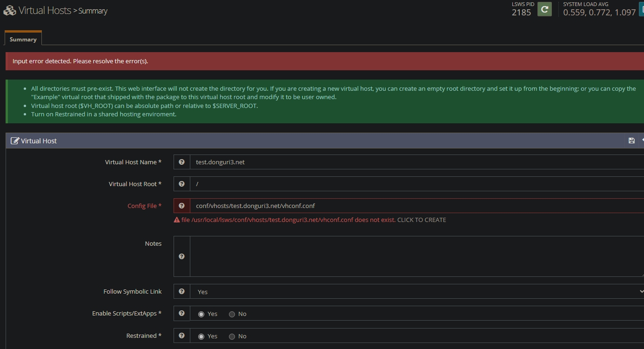Select Yes for Restrained
Image resolution: width=644 pixels, height=349 pixels.
tap(201, 336)
